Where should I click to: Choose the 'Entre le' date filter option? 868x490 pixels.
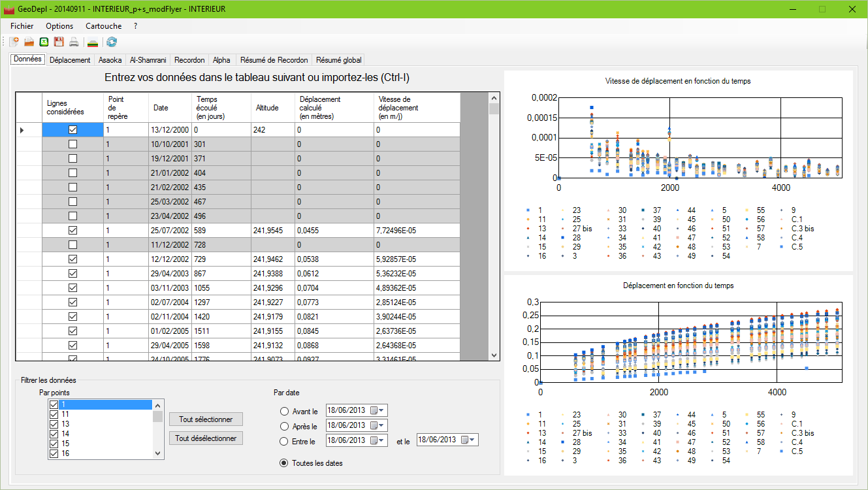283,442
